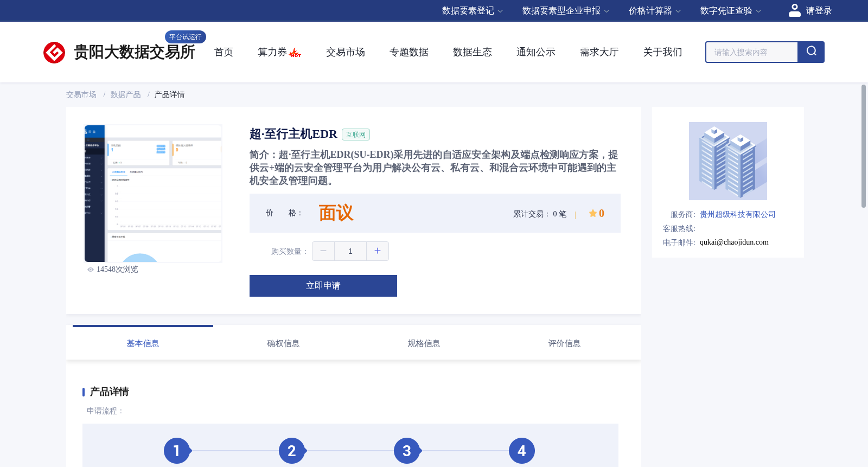
Task: Click step 3 circle in application flow
Action: (407, 451)
